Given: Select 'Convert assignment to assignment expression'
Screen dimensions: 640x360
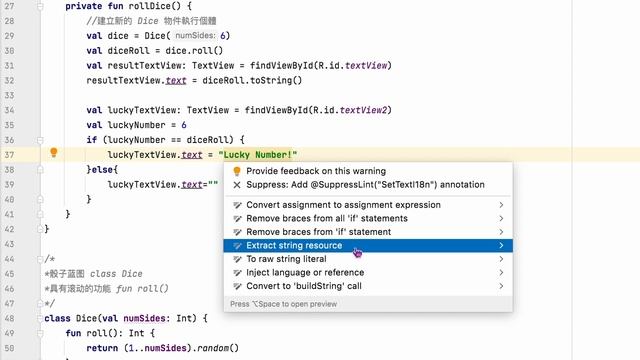Looking at the screenshot, I should (x=368, y=205).
